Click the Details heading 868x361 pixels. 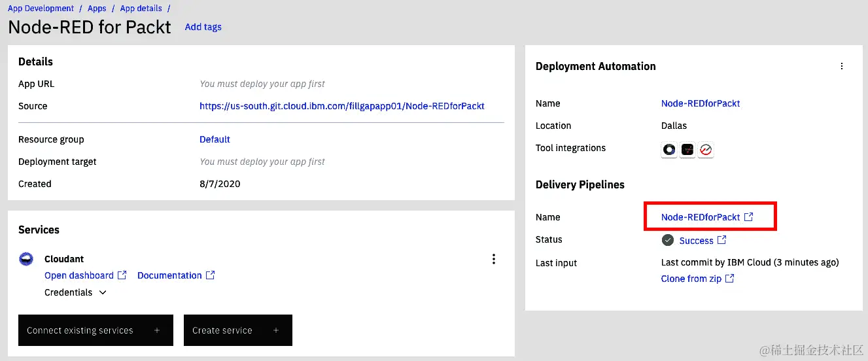[35, 61]
